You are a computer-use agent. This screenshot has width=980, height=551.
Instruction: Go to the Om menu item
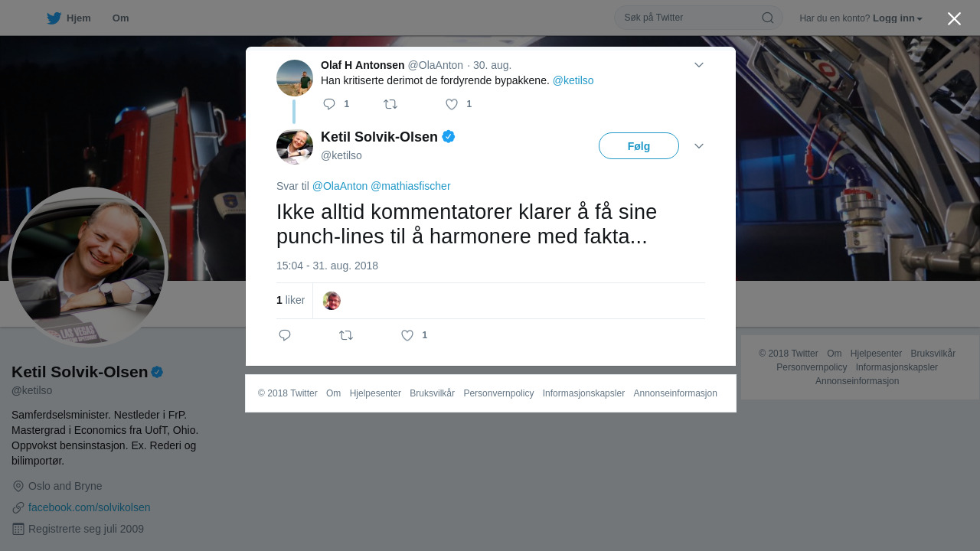[120, 18]
